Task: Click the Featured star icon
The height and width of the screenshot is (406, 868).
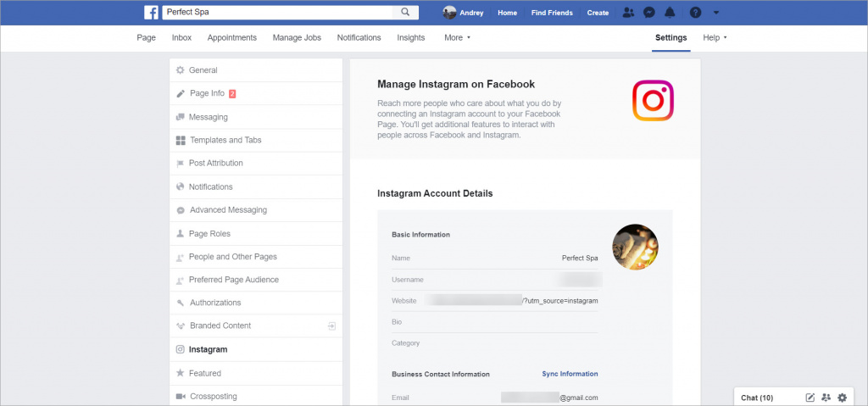Action: (180, 373)
